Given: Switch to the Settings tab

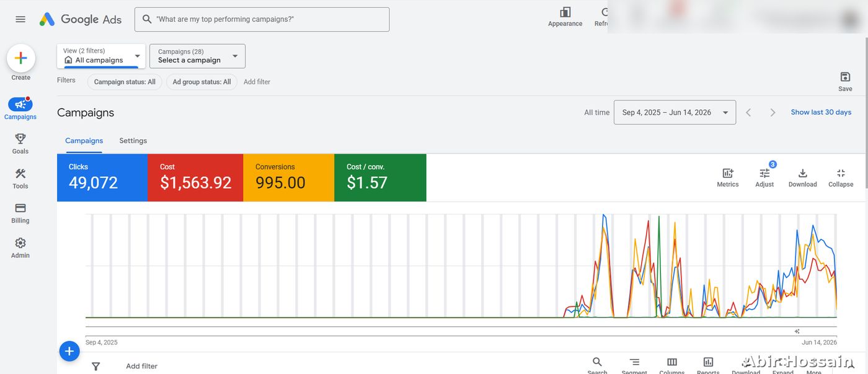Looking at the screenshot, I should [133, 141].
